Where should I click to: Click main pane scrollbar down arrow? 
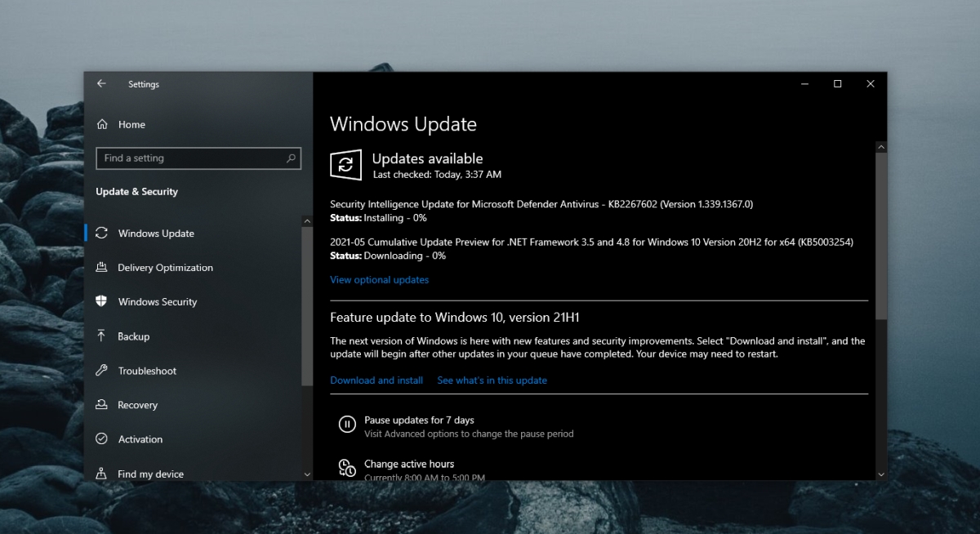(881, 474)
